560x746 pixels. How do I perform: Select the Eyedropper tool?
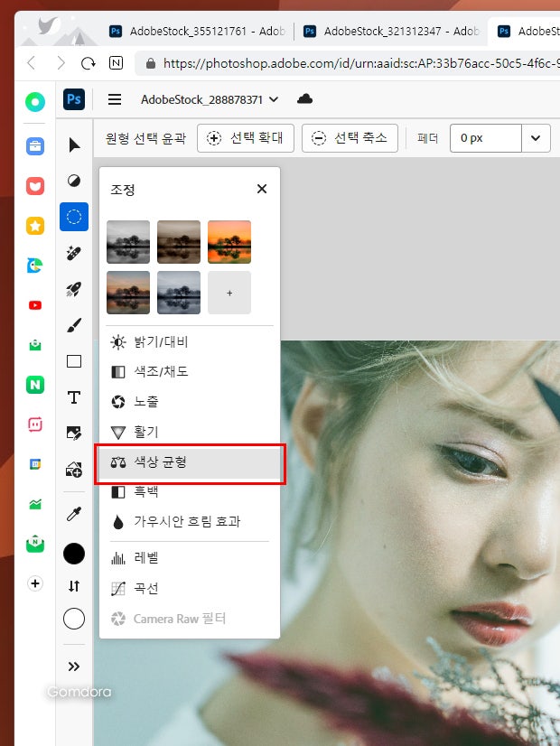[74, 514]
